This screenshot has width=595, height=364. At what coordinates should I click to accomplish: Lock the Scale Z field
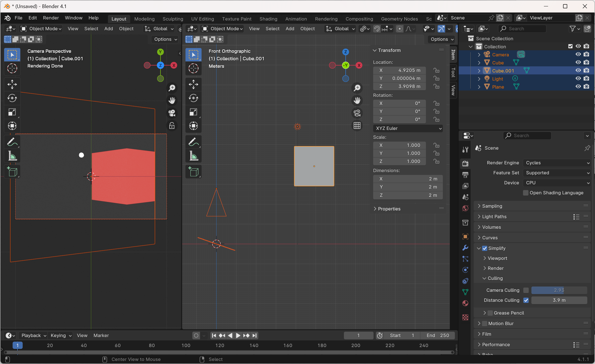pyautogui.click(x=436, y=161)
